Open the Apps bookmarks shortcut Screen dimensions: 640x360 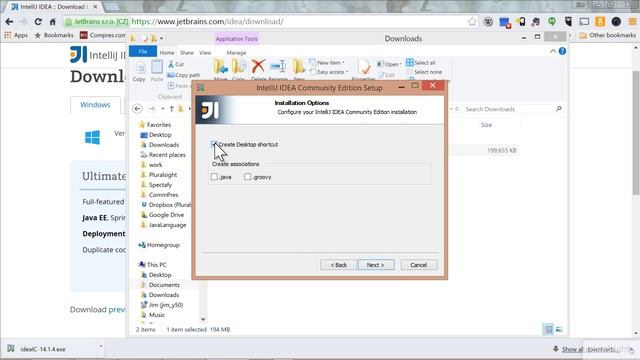(x=16, y=36)
